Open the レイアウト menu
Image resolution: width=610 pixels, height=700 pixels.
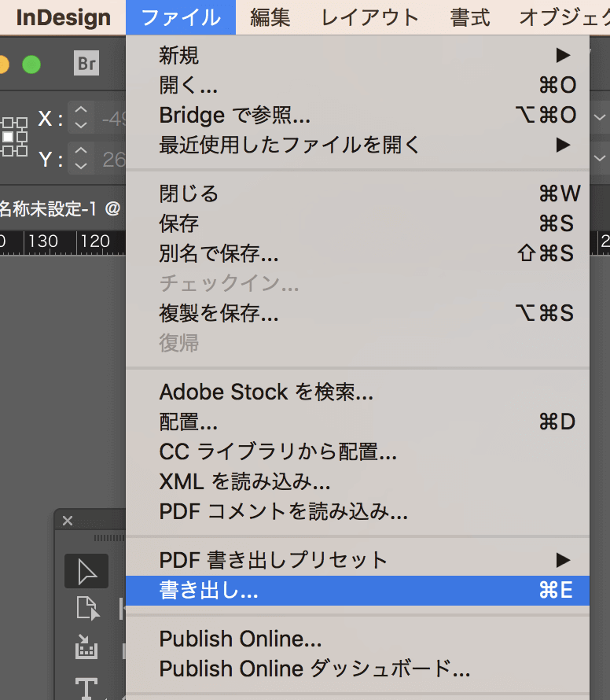(369, 17)
